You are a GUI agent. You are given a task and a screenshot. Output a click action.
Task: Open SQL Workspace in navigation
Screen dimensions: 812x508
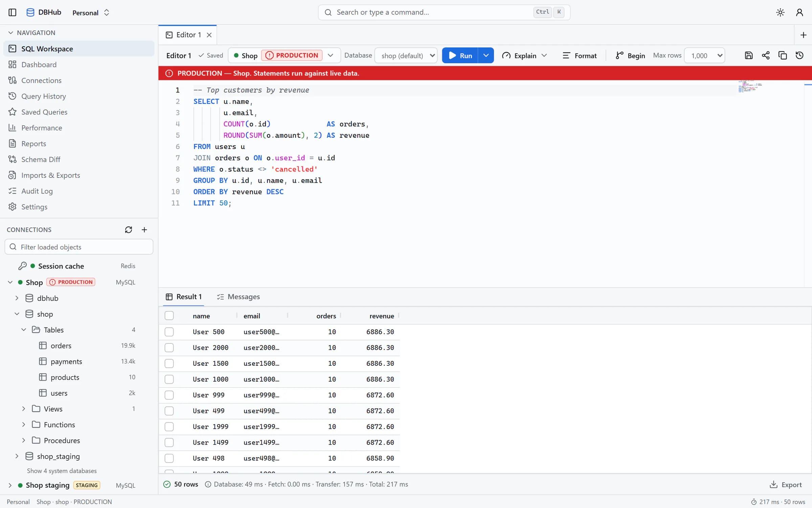[79, 49]
